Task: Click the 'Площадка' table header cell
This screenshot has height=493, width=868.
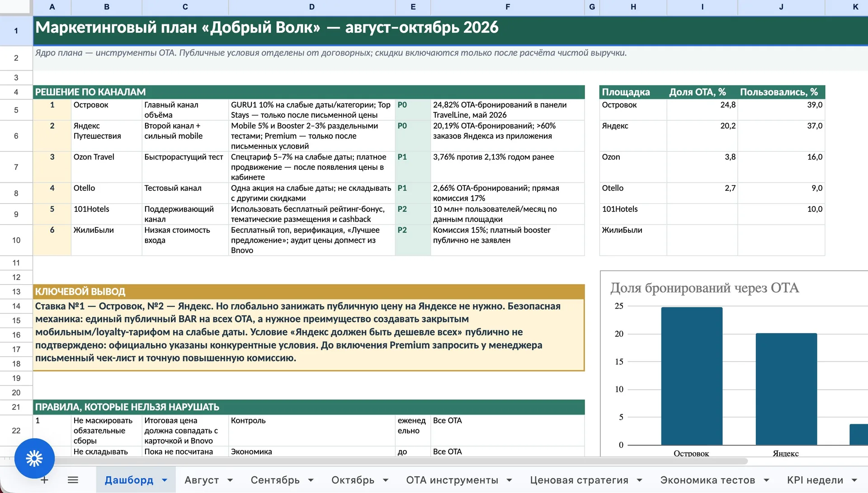Action: pos(633,92)
